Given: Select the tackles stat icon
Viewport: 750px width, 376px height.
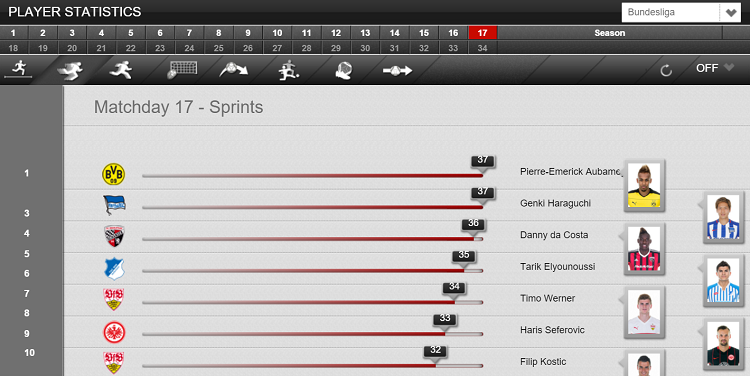Looking at the screenshot, I should point(288,70).
